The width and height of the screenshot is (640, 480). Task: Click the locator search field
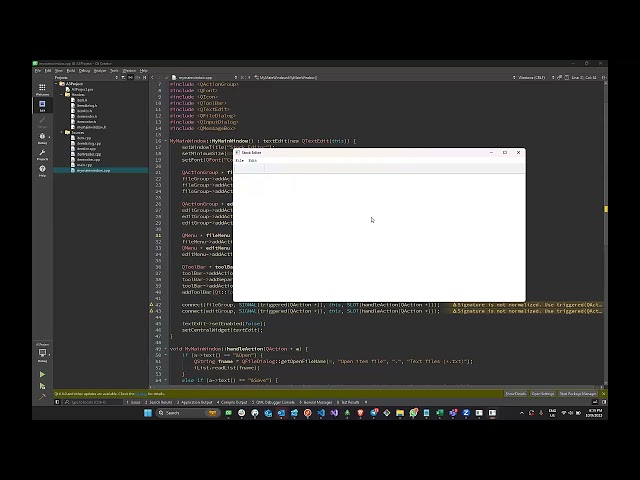point(92,402)
